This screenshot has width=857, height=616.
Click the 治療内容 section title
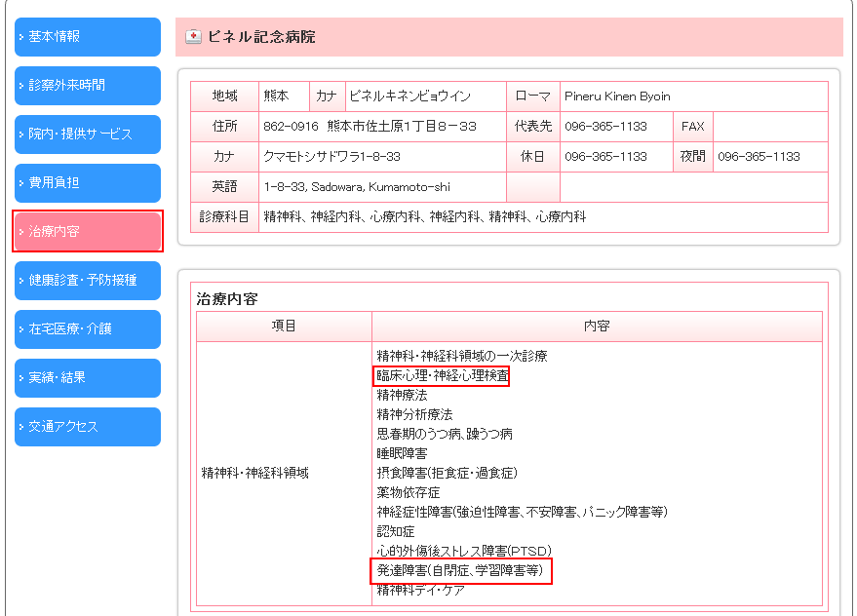point(227,299)
